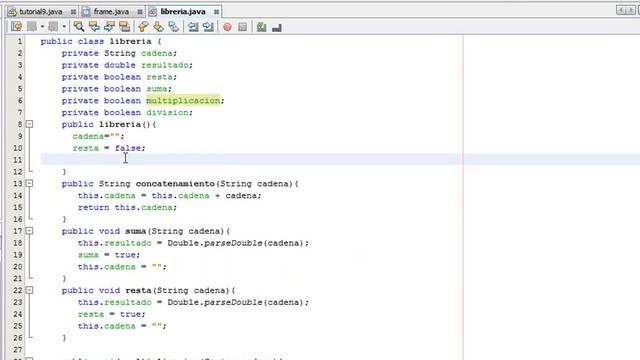Find the next occurrence
640x360 pixels.
[109, 27]
